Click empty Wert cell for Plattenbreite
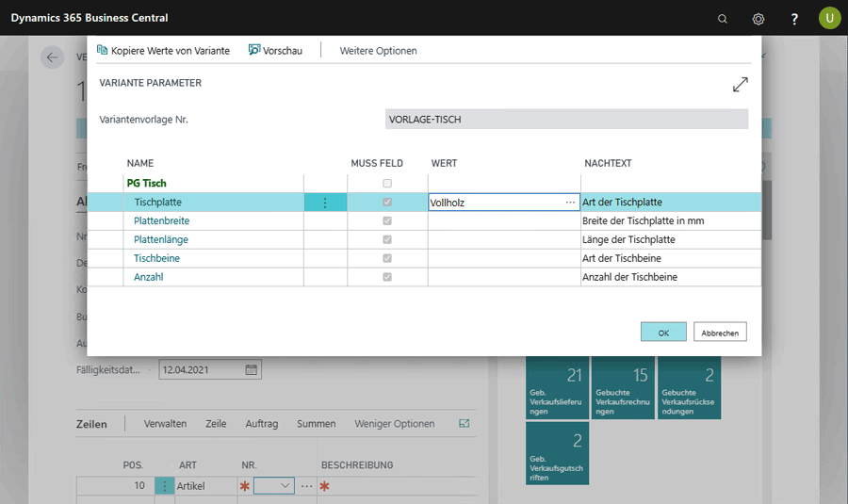This screenshot has height=504, width=848. coord(504,220)
